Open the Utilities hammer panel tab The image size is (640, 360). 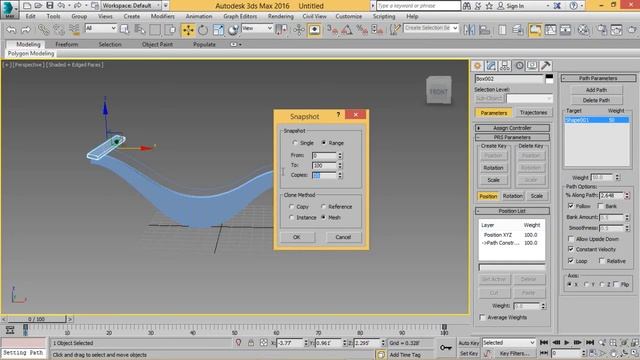point(546,66)
